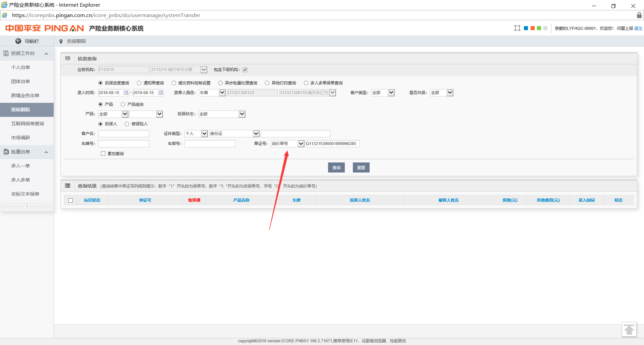
Task: Open the end date calendar picker
Action: pos(160,93)
